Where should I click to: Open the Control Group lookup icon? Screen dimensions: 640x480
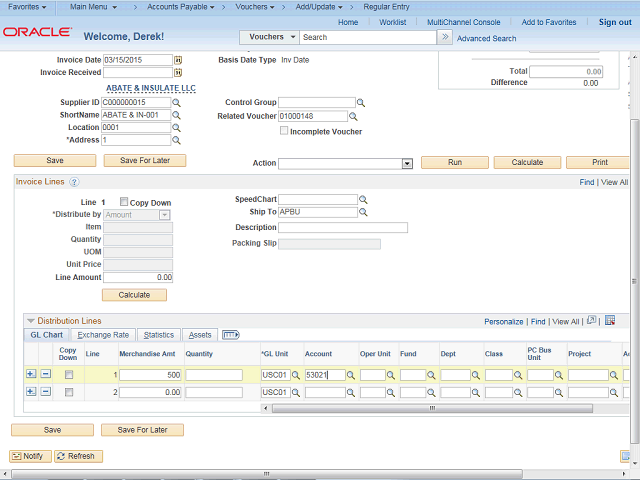point(362,103)
